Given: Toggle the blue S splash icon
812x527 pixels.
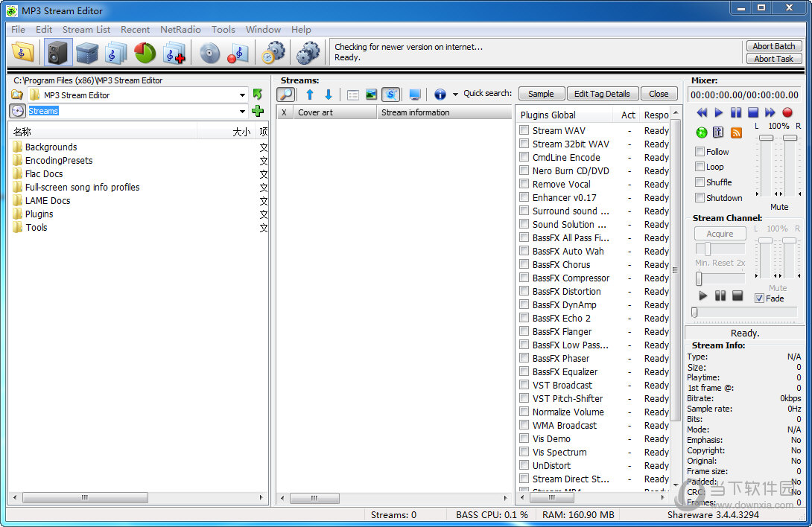Looking at the screenshot, I should [x=390, y=95].
